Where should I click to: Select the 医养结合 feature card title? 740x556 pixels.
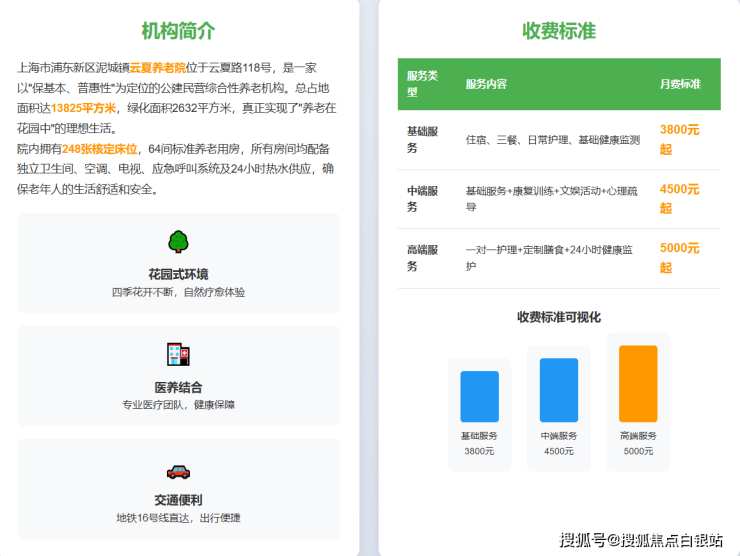click(x=178, y=387)
